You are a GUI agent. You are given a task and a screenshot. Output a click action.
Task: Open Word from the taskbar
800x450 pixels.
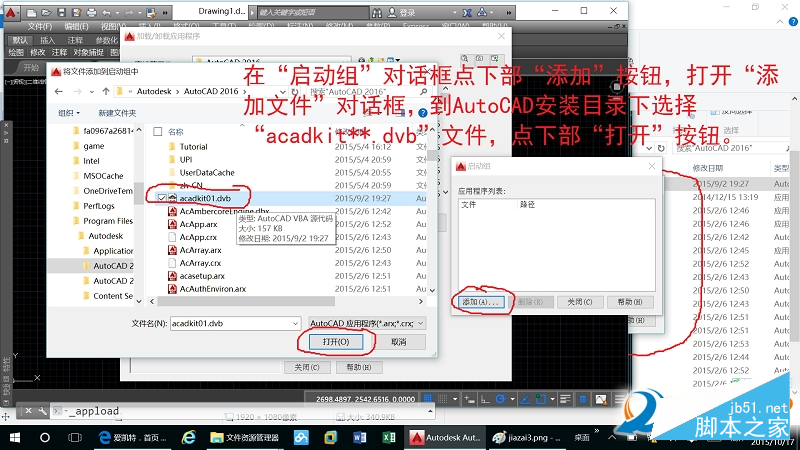(x=360, y=437)
